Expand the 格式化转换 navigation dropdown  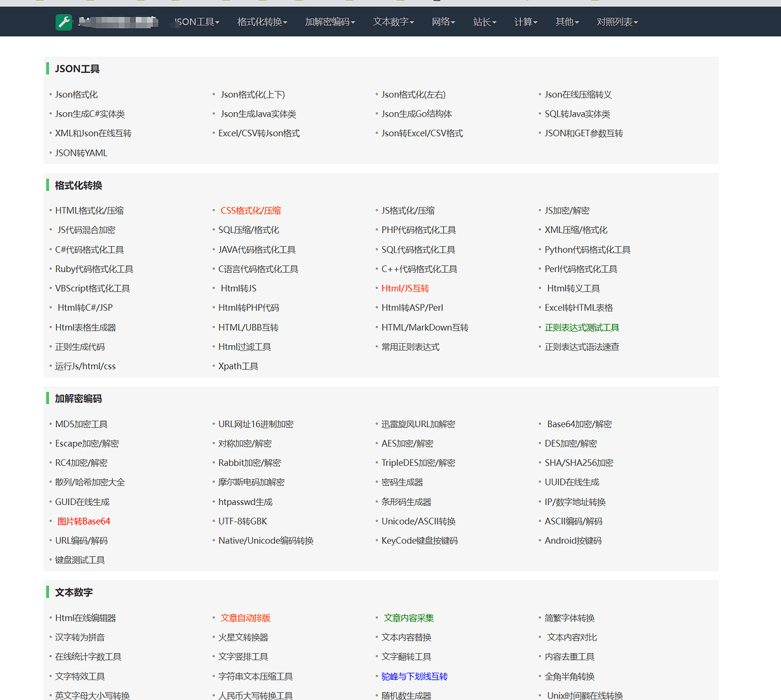(x=262, y=22)
